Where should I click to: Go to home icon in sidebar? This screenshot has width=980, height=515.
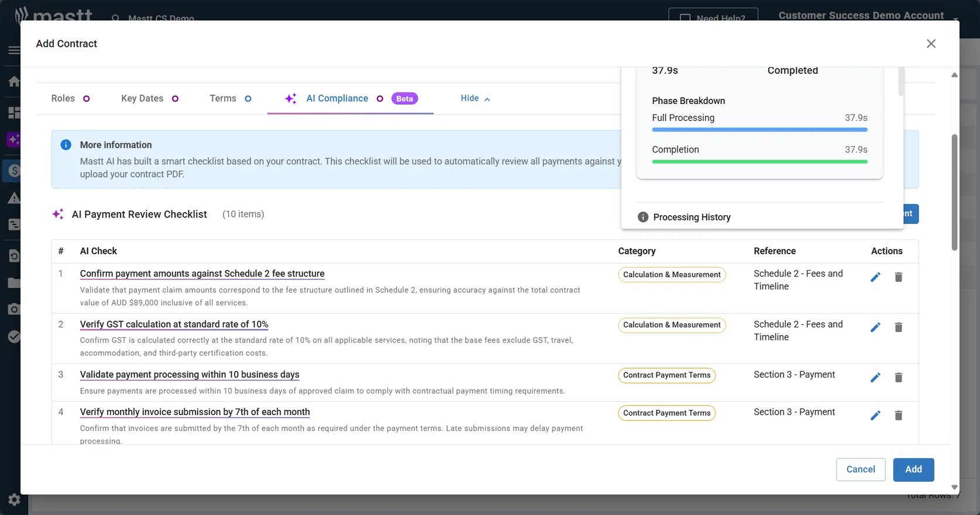pyautogui.click(x=14, y=81)
